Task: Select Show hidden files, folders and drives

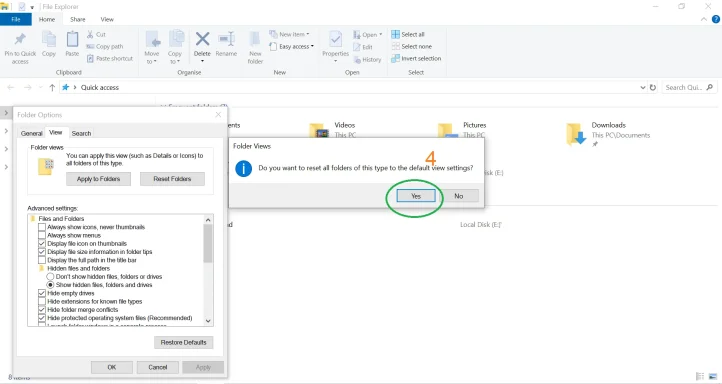Action: (x=50, y=285)
